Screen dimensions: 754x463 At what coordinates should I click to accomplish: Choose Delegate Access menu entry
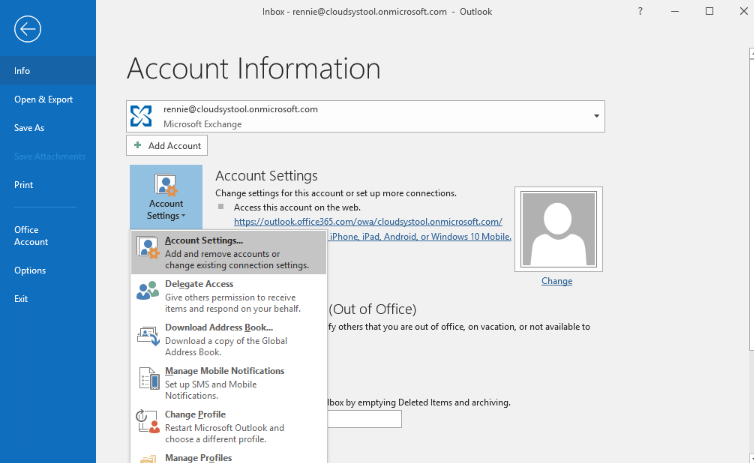[x=228, y=296]
